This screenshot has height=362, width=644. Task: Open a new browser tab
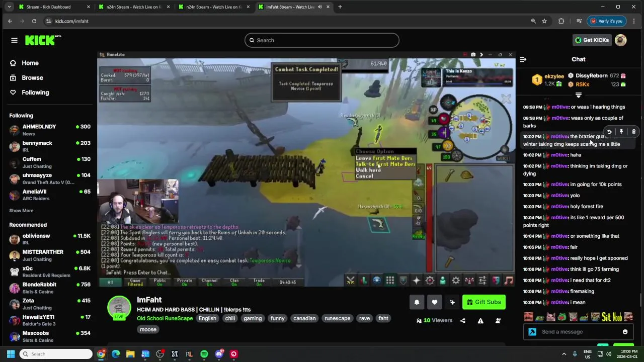coord(340,7)
